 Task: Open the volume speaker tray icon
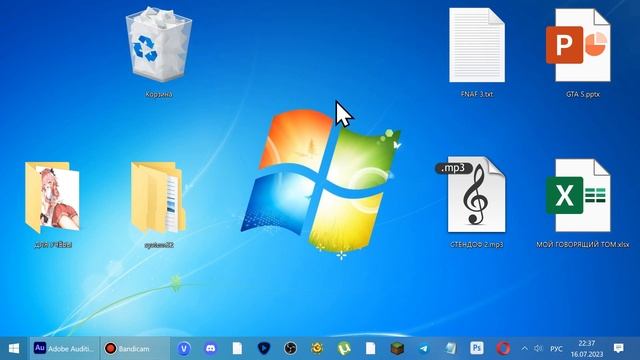538,349
